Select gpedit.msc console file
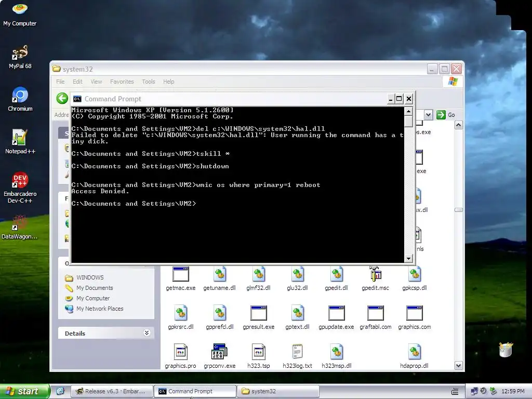The width and height of the screenshot is (532, 399). pos(376,279)
